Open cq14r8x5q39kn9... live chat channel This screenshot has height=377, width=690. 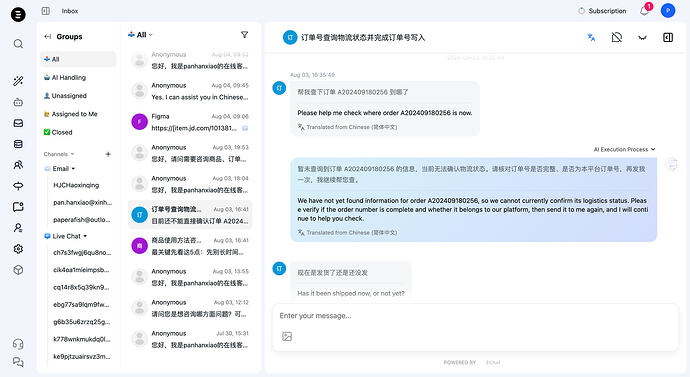click(x=81, y=287)
